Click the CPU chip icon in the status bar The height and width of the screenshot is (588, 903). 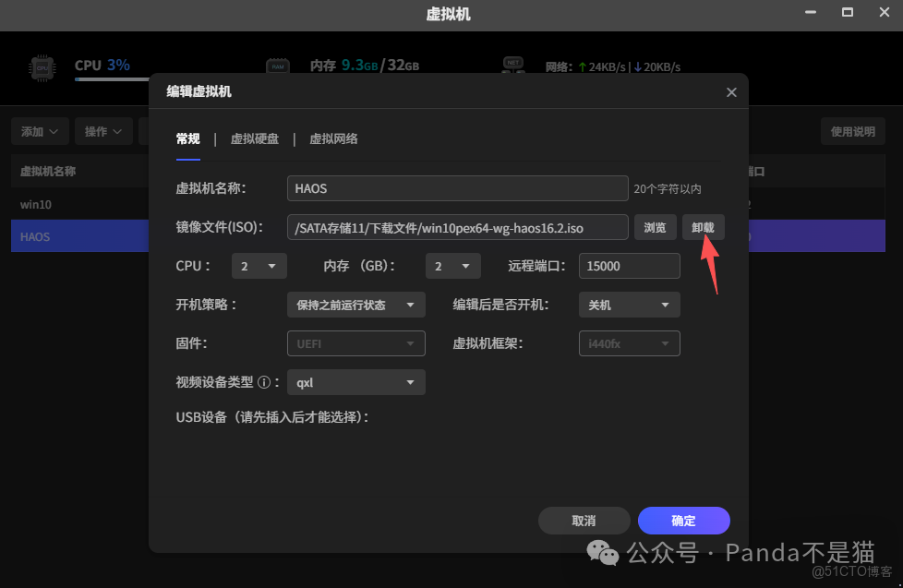coord(43,67)
